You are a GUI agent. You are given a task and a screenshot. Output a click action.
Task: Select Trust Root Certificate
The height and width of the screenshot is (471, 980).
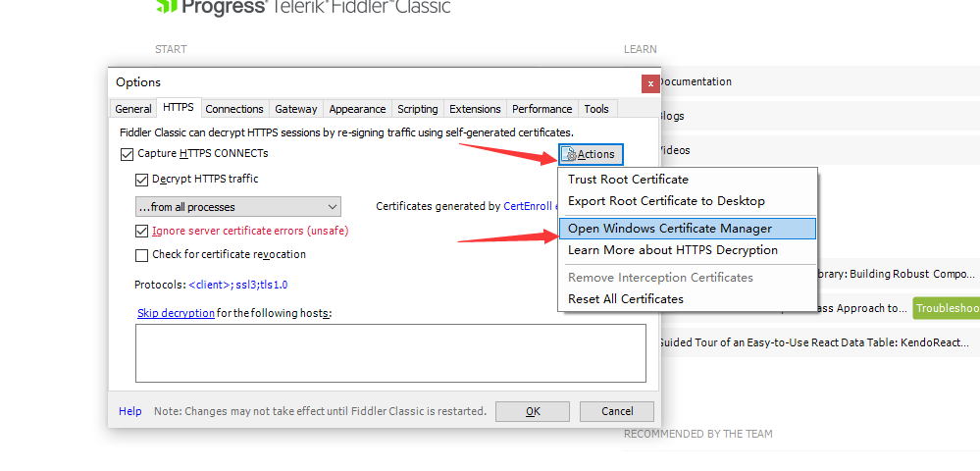coord(628,180)
